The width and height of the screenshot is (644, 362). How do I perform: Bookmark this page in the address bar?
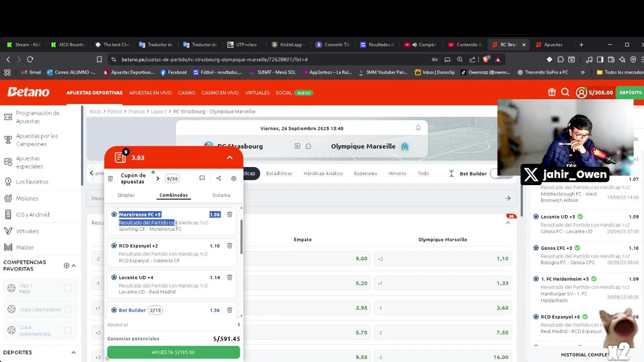coord(99,59)
